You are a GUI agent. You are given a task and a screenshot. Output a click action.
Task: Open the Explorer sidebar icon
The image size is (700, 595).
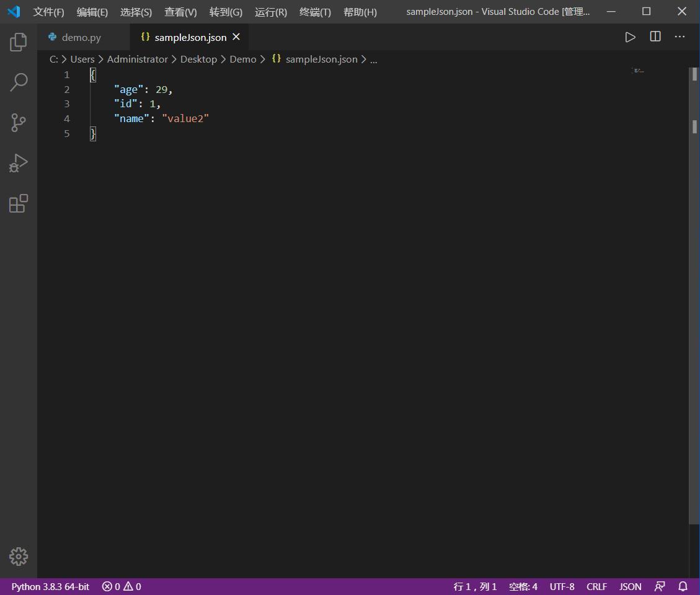(18, 42)
